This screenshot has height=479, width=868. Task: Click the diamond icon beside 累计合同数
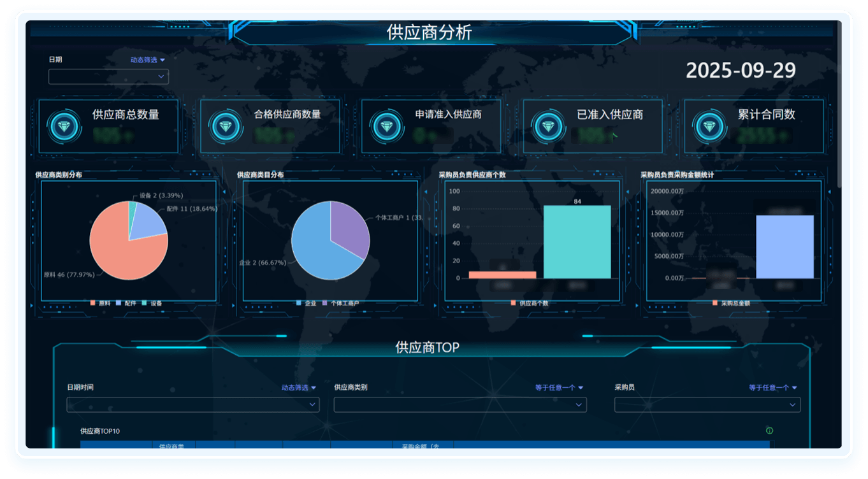[x=709, y=126]
